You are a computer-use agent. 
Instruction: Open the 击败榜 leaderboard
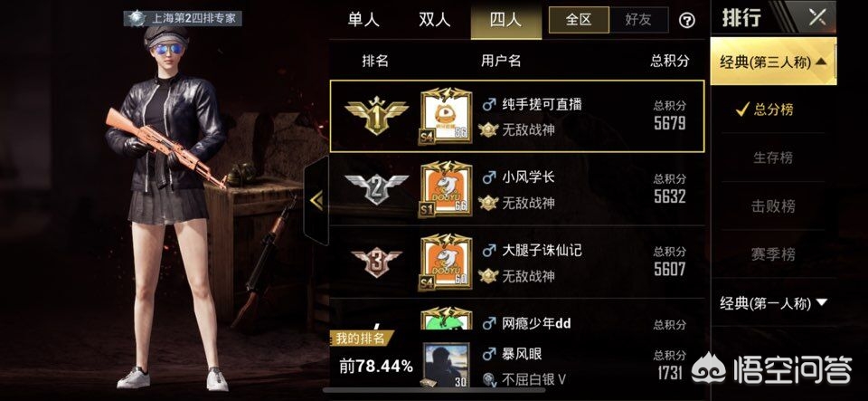pyautogui.click(x=773, y=206)
